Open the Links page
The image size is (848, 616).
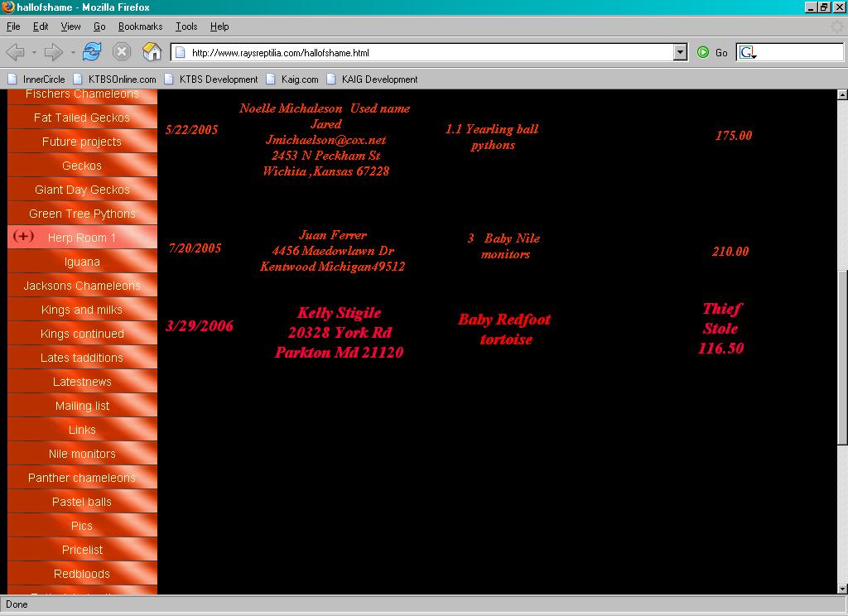pos(82,430)
